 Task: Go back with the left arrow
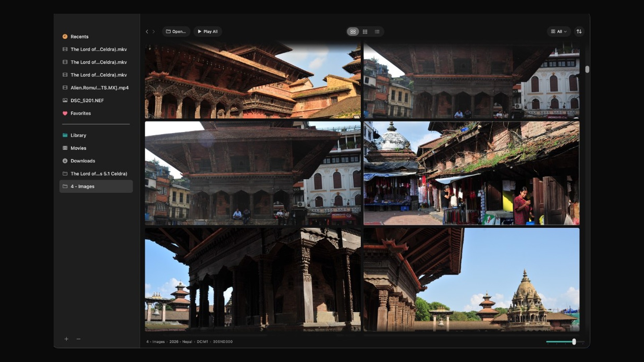point(147,32)
